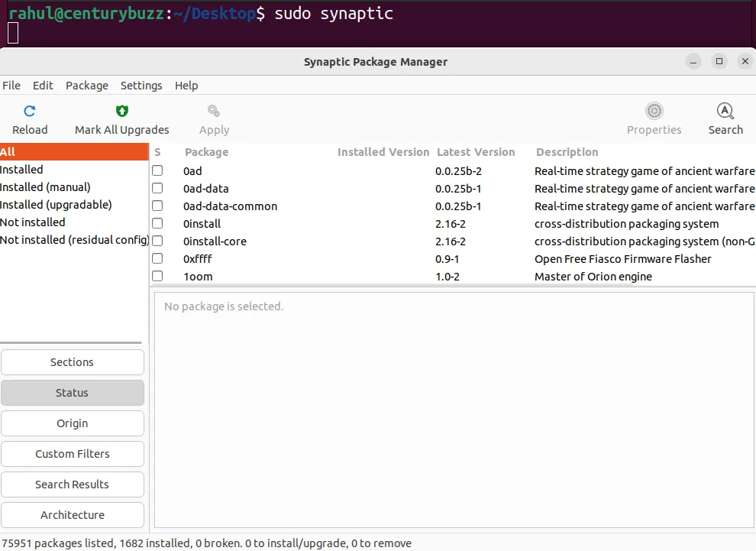756x551 pixels.
Task: Open the Properties toolbar icon
Action: 654,111
